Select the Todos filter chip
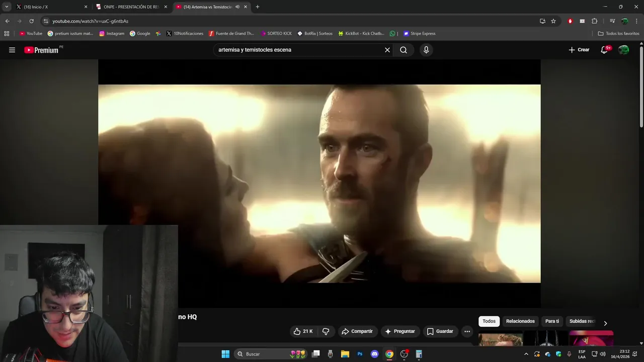This screenshot has width=644, height=362. tap(489, 321)
